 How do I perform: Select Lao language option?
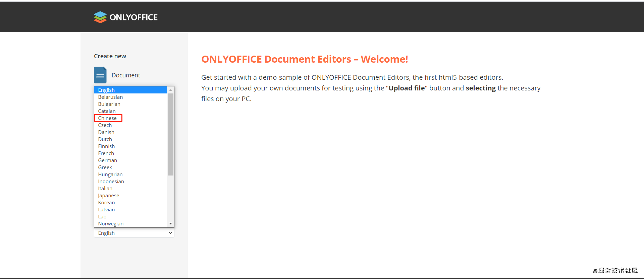[x=131, y=216]
